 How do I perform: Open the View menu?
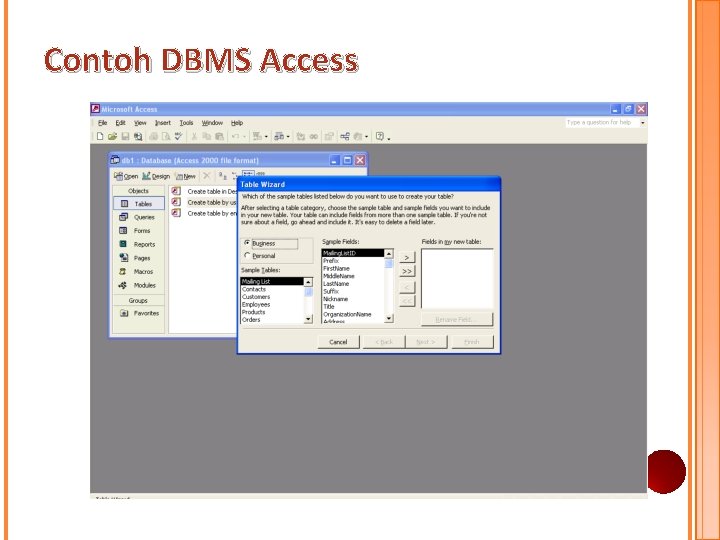point(140,123)
